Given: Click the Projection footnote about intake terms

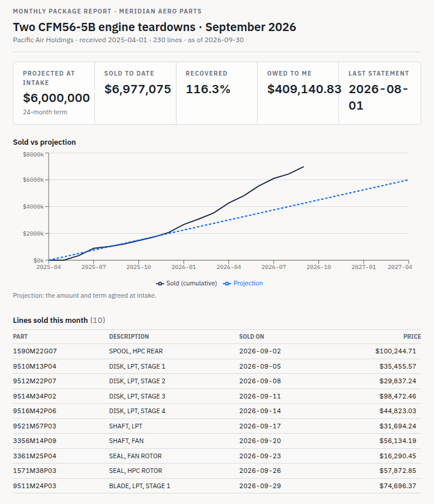Looking at the screenshot, I should (84, 295).
